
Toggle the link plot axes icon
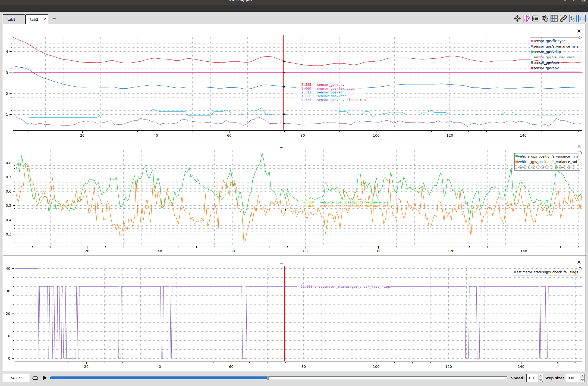[563, 18]
